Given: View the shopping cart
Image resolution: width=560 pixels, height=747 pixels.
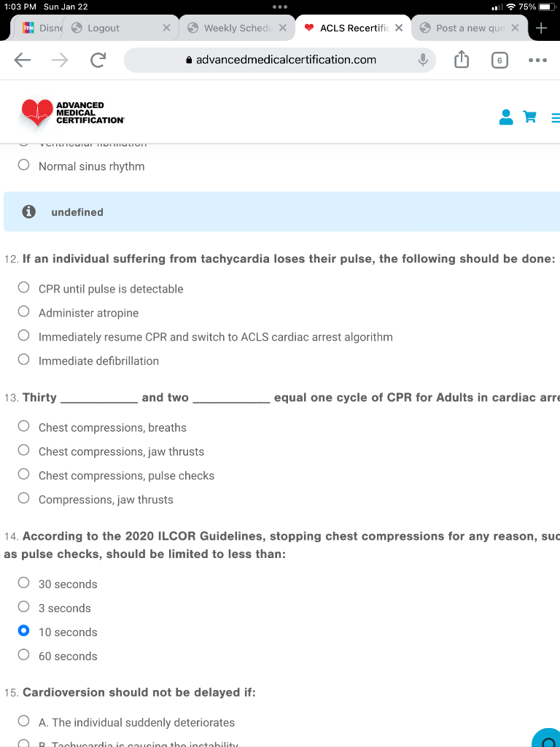Looking at the screenshot, I should (x=529, y=116).
